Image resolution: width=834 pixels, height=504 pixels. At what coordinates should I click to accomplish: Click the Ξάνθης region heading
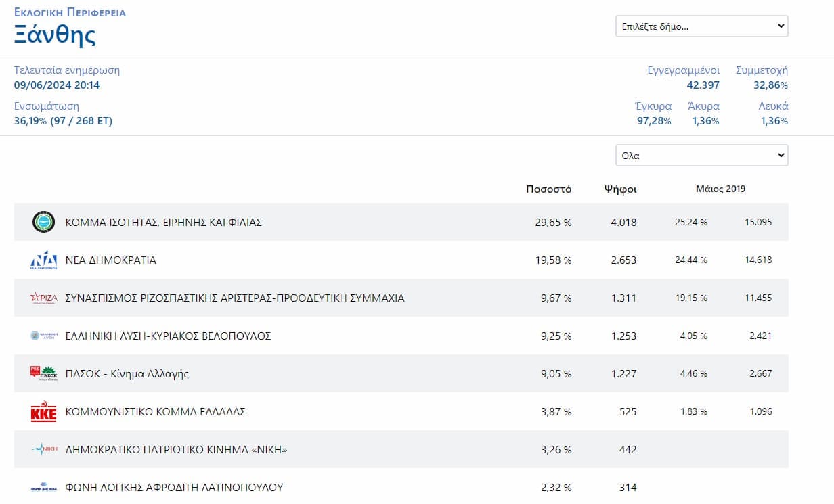point(55,35)
